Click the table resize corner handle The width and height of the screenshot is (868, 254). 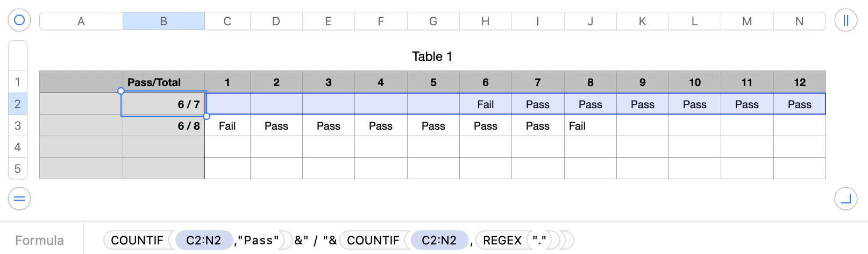point(845,199)
